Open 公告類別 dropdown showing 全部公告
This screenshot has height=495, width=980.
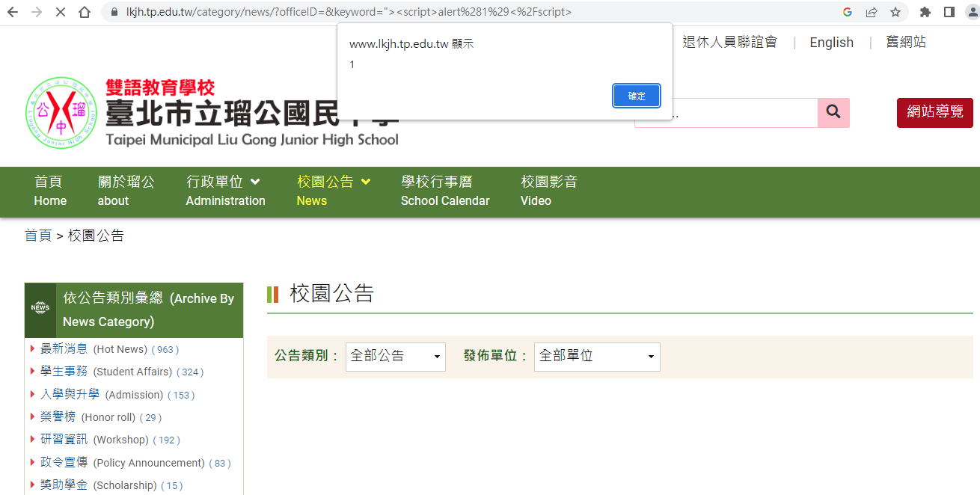point(395,357)
